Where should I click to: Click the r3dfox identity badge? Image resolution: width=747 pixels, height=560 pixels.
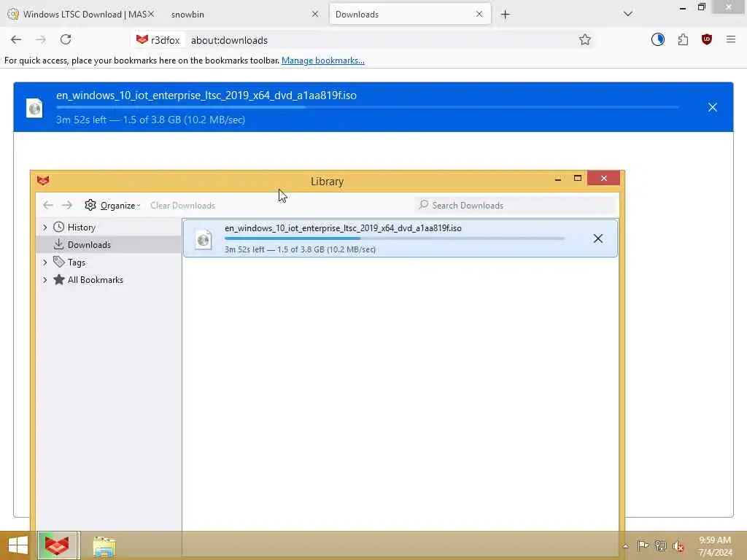point(158,40)
